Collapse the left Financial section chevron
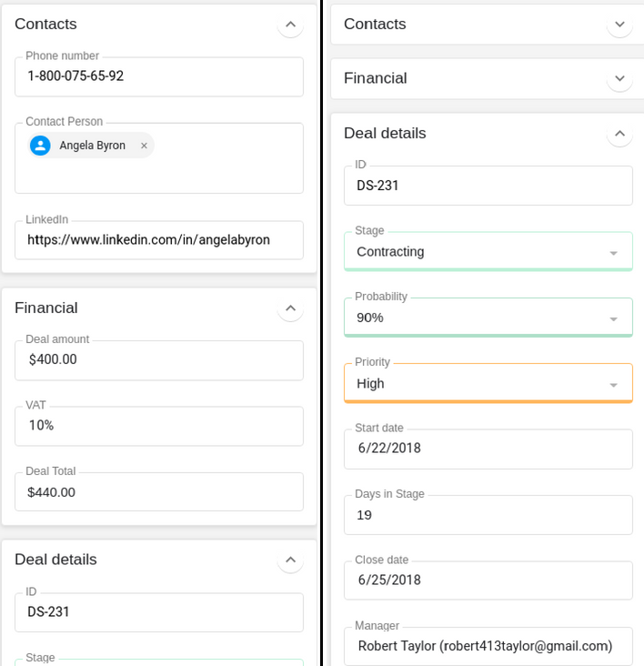 290,308
